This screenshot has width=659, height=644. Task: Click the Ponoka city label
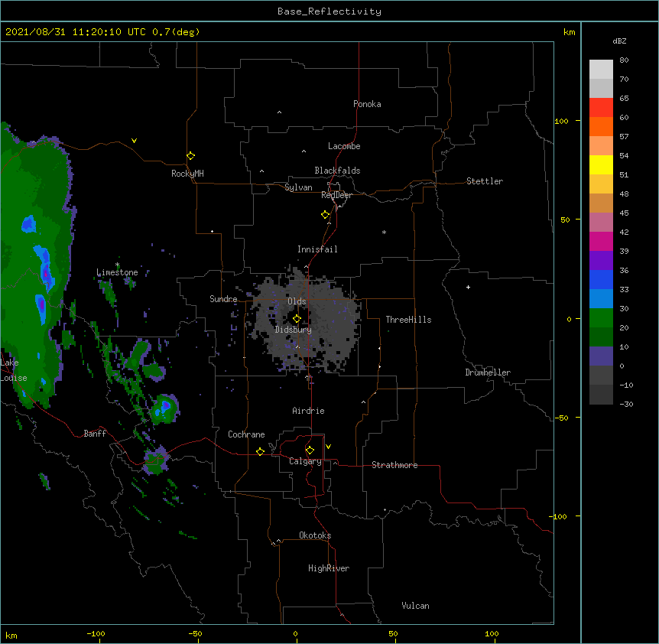point(367,104)
